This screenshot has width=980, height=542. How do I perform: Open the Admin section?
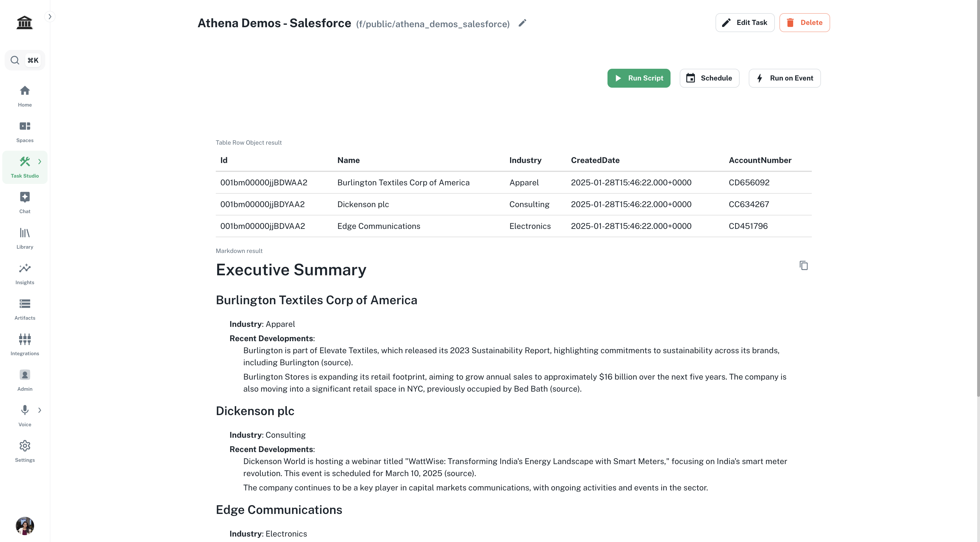tap(25, 380)
